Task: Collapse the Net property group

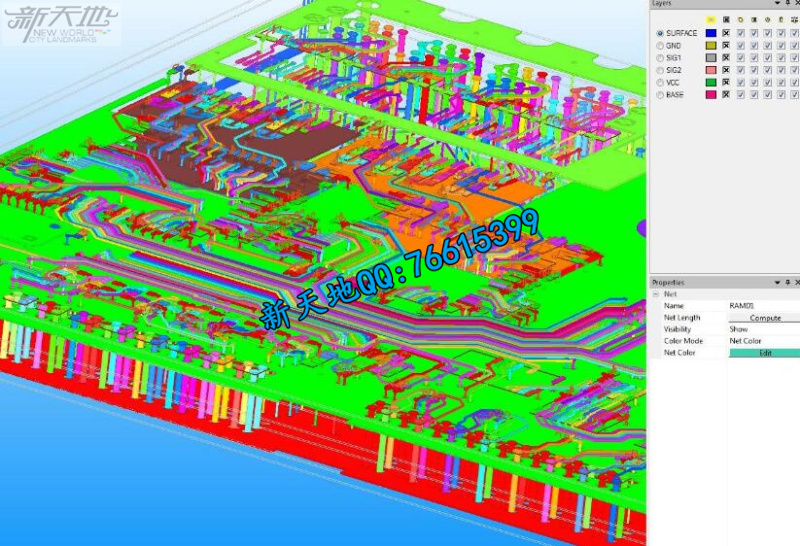Action: [656, 294]
